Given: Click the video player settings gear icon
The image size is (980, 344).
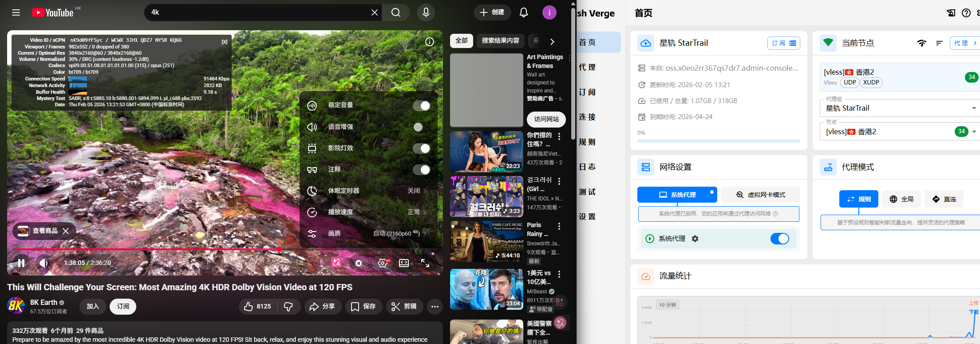Looking at the screenshot, I should 382,263.
